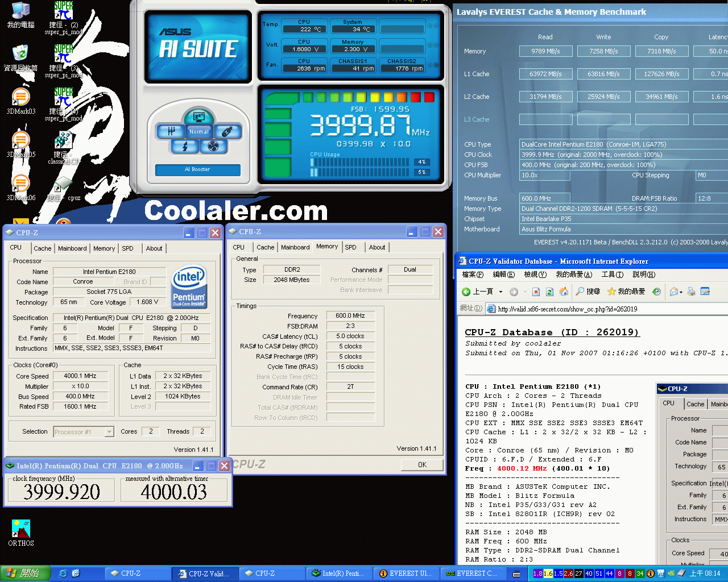Click OK button in CPU-Z Memory window
The height and width of the screenshot is (582, 728).
(422, 464)
